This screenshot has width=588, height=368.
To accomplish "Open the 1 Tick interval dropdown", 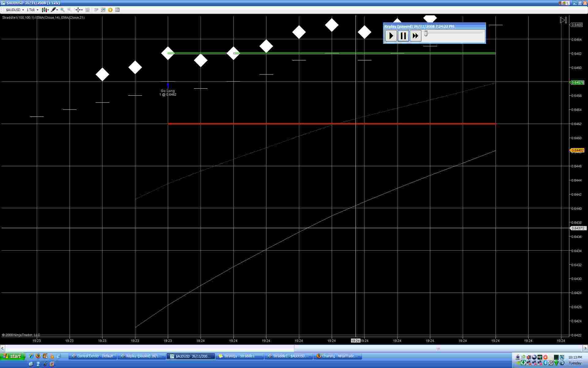I will click(32, 10).
